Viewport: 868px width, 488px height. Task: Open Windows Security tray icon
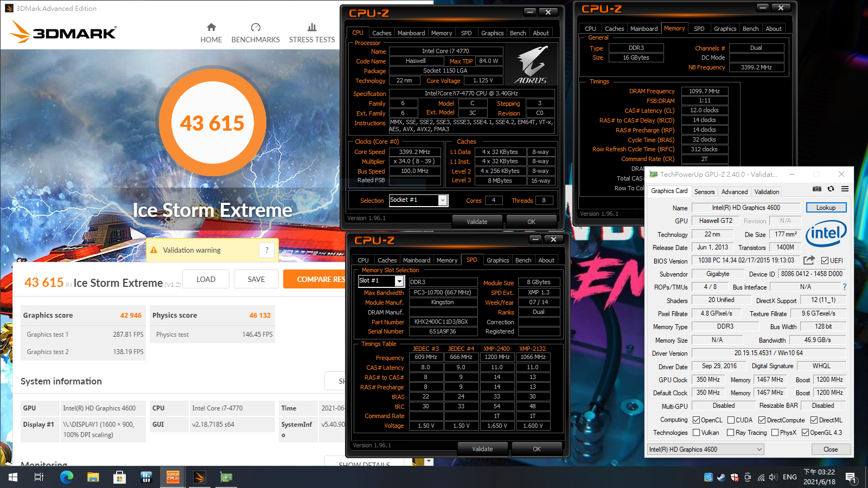click(735, 477)
